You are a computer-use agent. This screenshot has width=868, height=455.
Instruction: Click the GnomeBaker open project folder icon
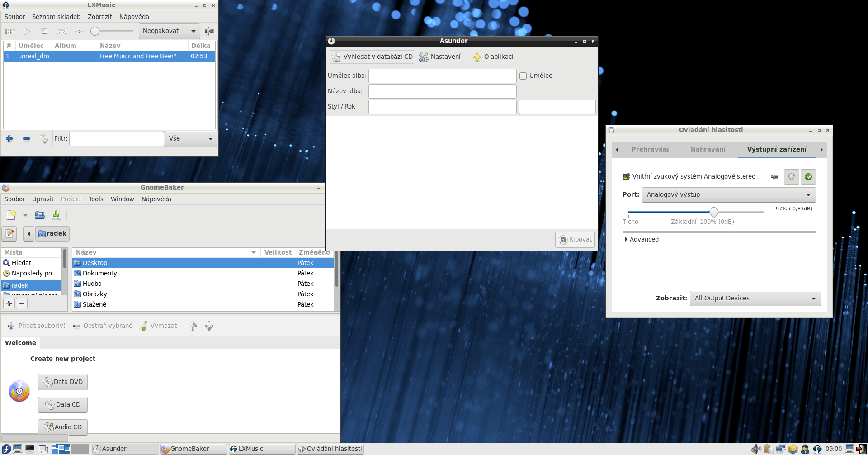pos(40,215)
